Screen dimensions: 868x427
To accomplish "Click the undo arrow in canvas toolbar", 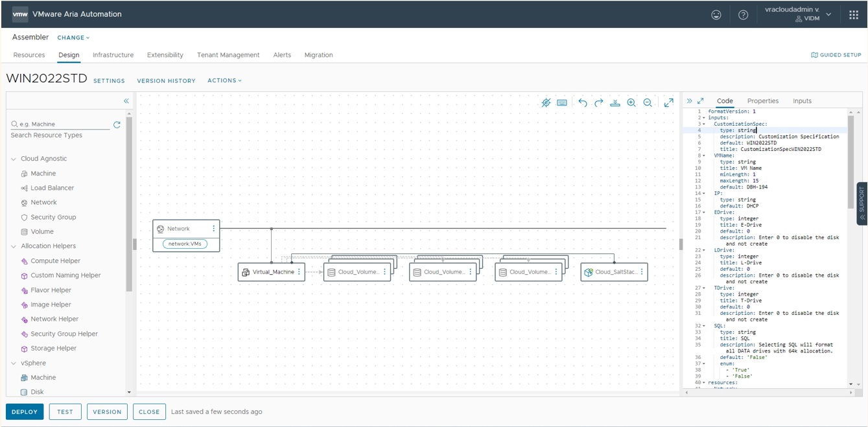I will click(x=582, y=102).
